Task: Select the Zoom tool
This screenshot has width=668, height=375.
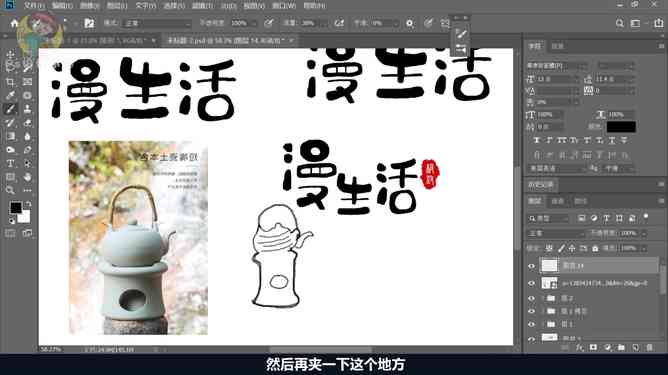Action: coord(10,190)
